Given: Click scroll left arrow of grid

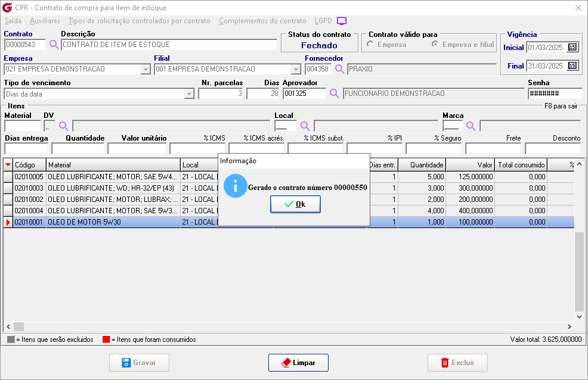Looking at the screenshot, I should [8, 326].
